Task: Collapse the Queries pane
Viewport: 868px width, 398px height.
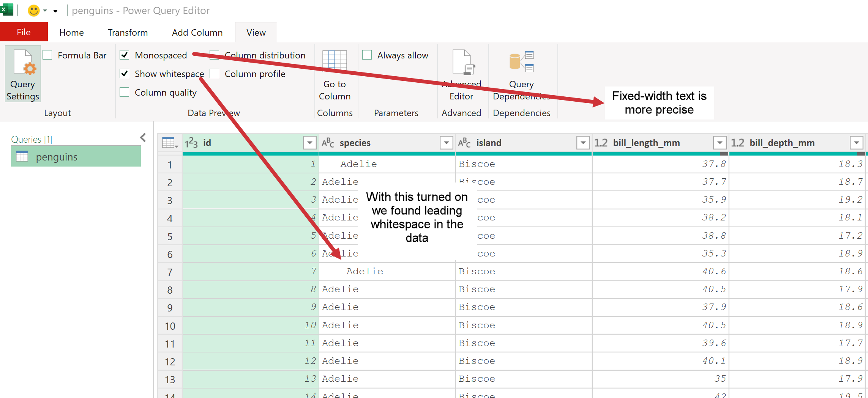Action: tap(143, 138)
